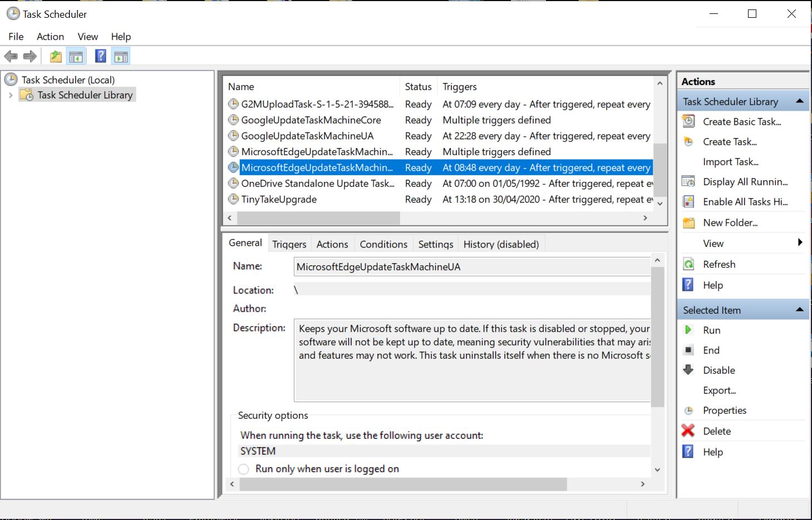Select the highlighted MicrosoftEdgeUpdateTaskMachin... row
Viewport: 812px width, 520px height.
click(439, 167)
